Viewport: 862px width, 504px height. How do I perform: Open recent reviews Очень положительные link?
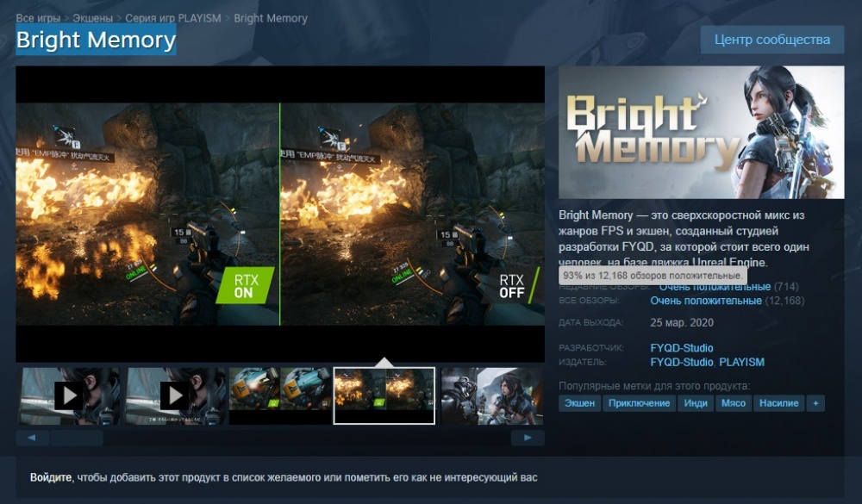715,287
